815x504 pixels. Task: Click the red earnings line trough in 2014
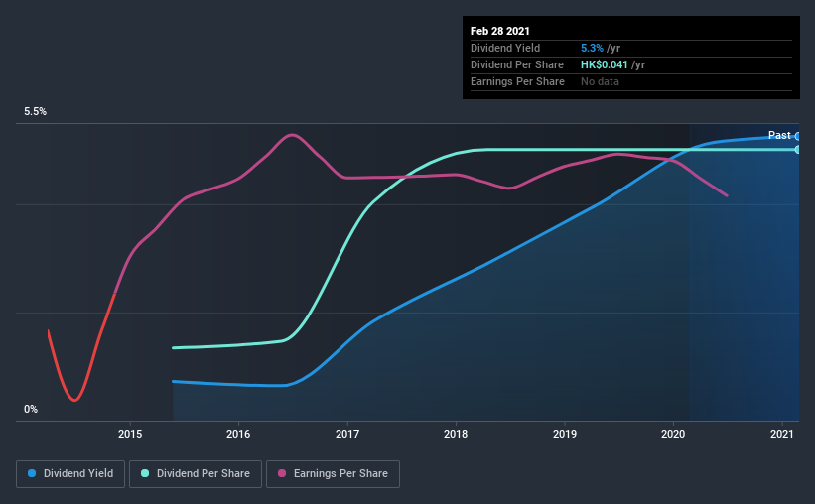click(74, 400)
